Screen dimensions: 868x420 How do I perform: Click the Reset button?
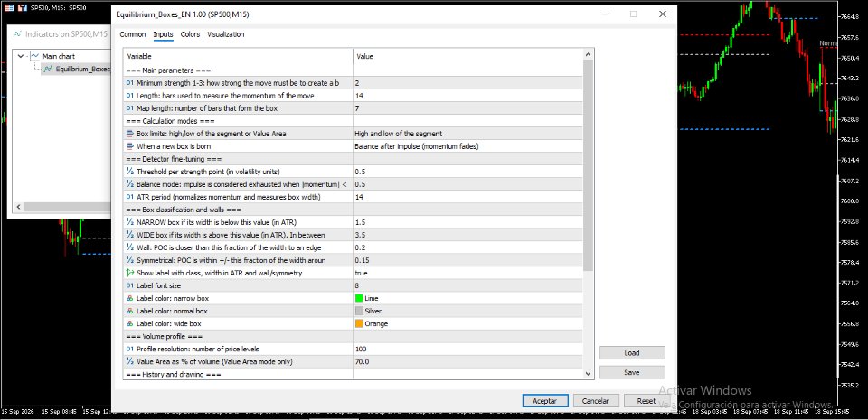click(x=646, y=401)
